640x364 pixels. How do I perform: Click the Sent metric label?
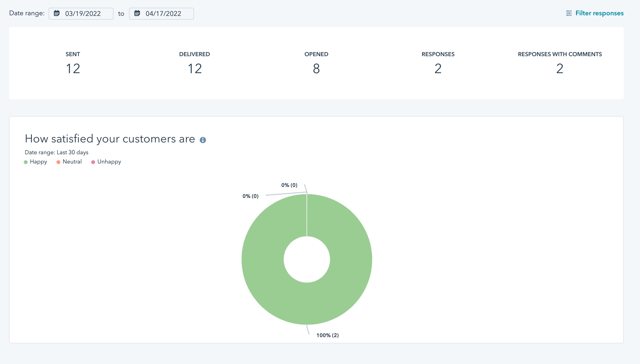tap(73, 54)
